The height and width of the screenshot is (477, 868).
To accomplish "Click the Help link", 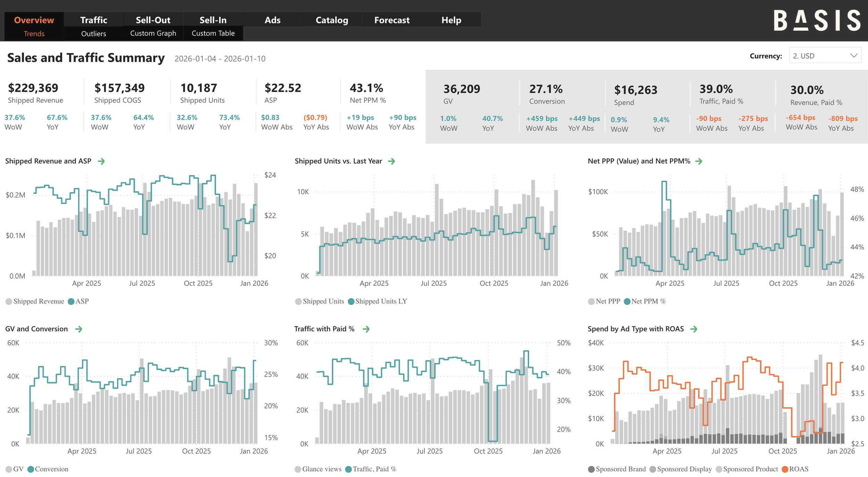I will click(451, 20).
